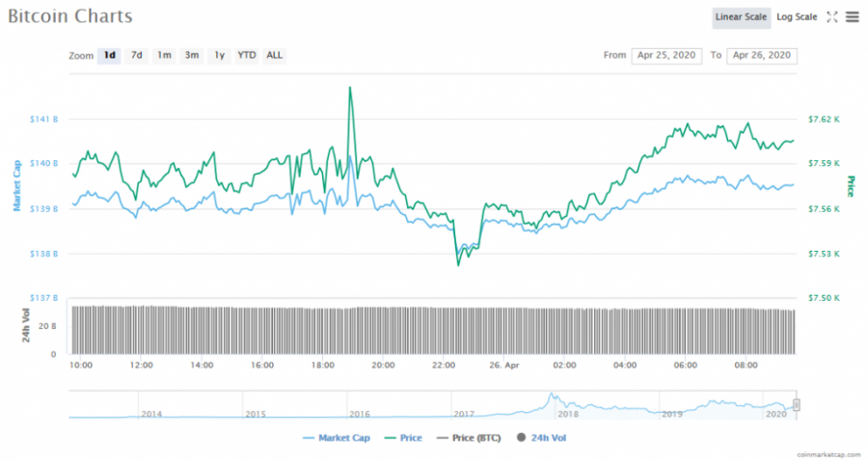The height and width of the screenshot is (461, 868).
Task: Set zoom range to YTD
Action: [x=246, y=55]
